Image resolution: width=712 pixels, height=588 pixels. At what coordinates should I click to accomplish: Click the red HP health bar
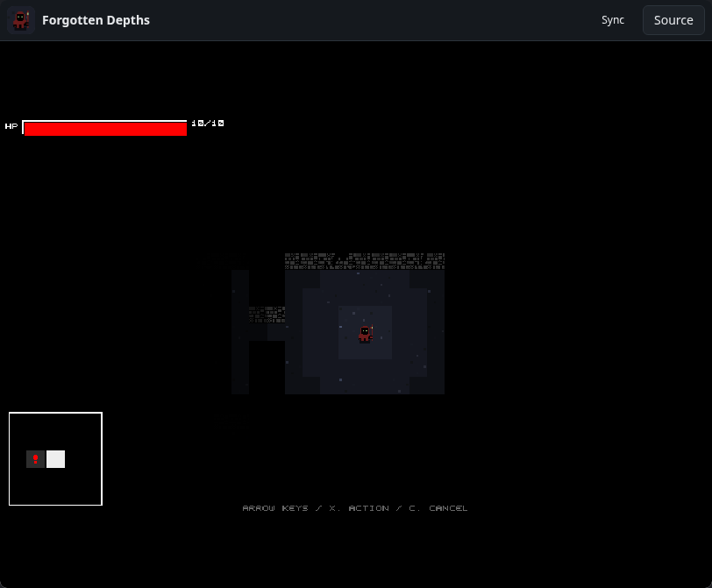point(105,129)
